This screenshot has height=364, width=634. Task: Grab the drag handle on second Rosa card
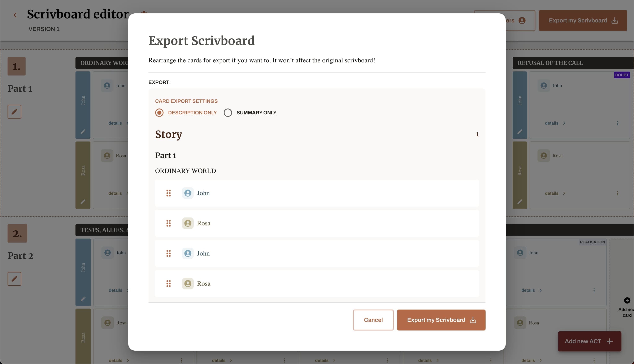click(x=168, y=284)
